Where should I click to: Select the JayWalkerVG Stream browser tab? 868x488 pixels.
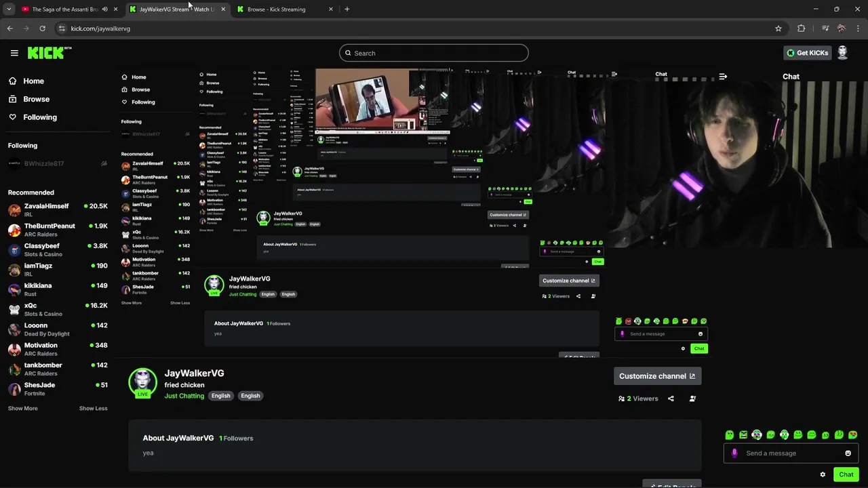click(178, 9)
